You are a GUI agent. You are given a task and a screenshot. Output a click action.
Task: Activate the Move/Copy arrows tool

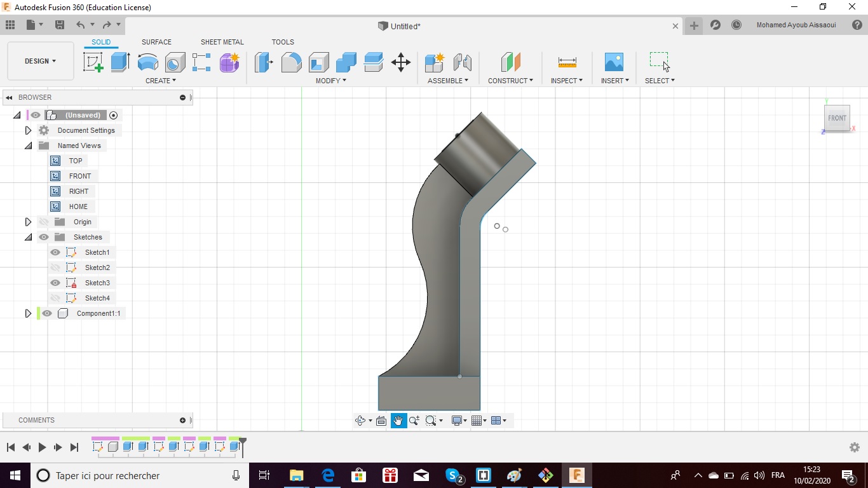point(400,62)
